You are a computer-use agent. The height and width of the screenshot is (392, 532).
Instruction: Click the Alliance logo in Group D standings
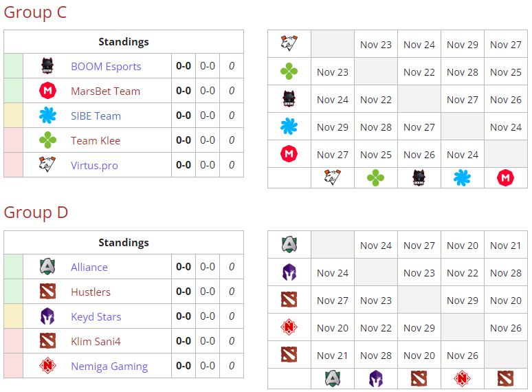point(47,267)
